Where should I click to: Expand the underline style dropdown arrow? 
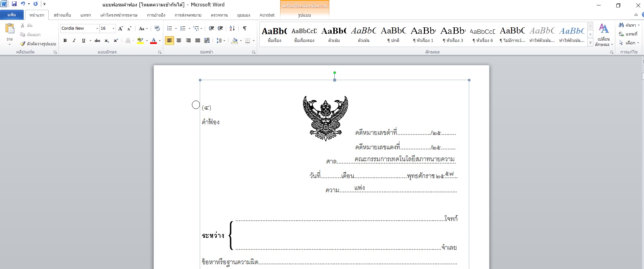(x=90, y=41)
